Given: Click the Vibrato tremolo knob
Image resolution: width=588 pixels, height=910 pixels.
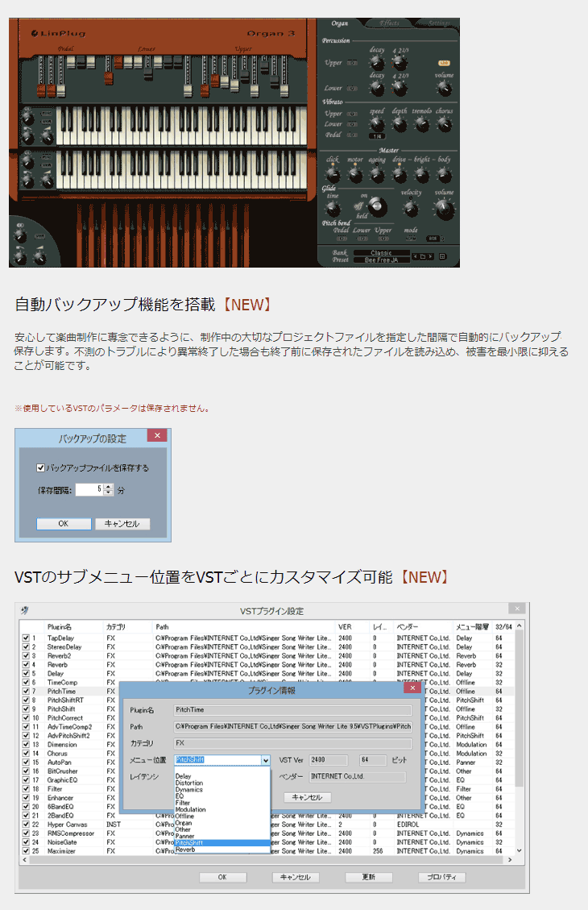Looking at the screenshot, I should [x=421, y=123].
